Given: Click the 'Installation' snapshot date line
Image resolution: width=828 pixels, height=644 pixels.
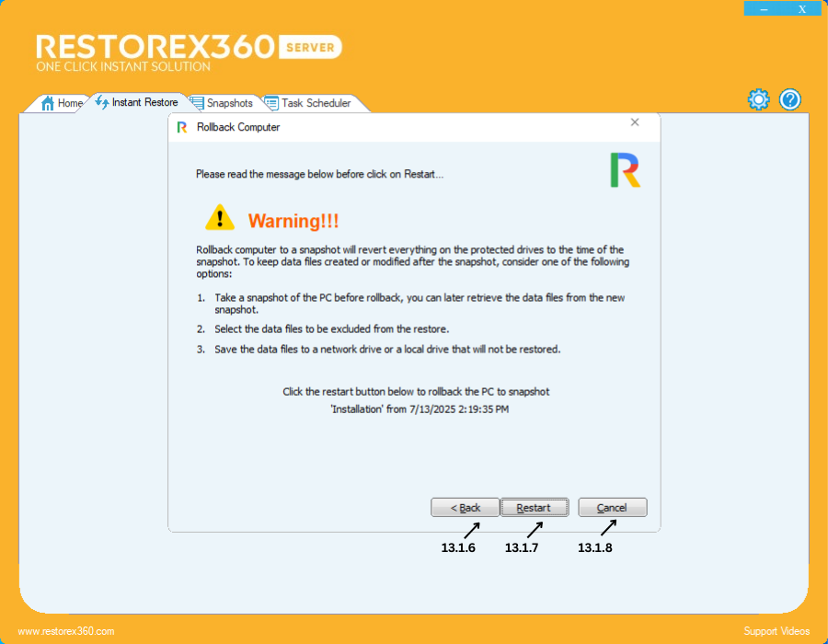Looking at the screenshot, I should [x=420, y=409].
